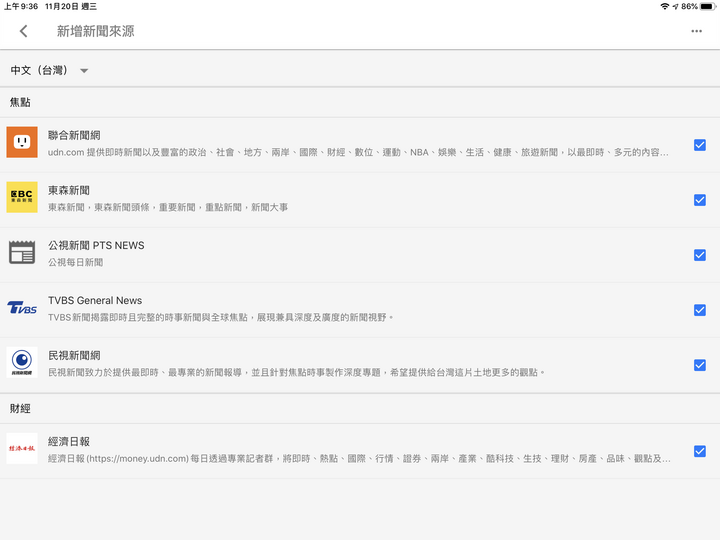Toggle the 公視新聞 PTS NEWS checkbox
Viewport: 720px width, 540px height.
pyautogui.click(x=699, y=255)
